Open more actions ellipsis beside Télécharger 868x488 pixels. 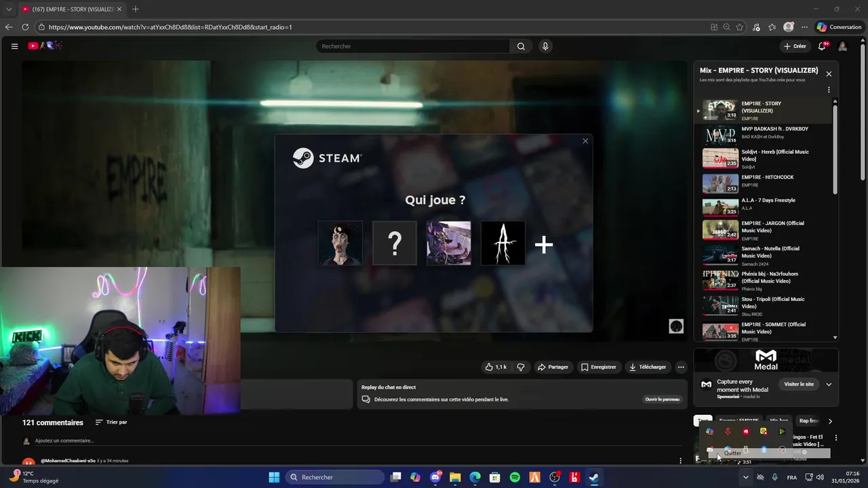coord(681,367)
